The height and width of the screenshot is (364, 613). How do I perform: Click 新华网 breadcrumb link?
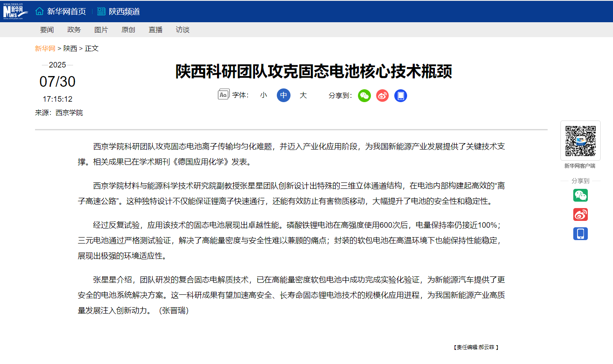tap(45, 48)
